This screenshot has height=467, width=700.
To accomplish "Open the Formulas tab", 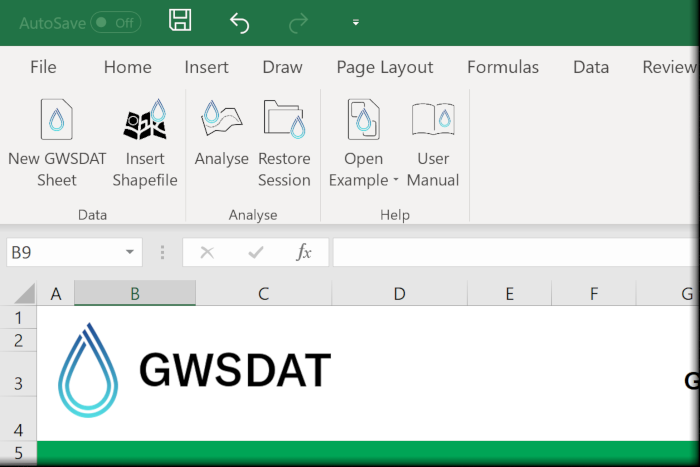I will click(x=503, y=67).
